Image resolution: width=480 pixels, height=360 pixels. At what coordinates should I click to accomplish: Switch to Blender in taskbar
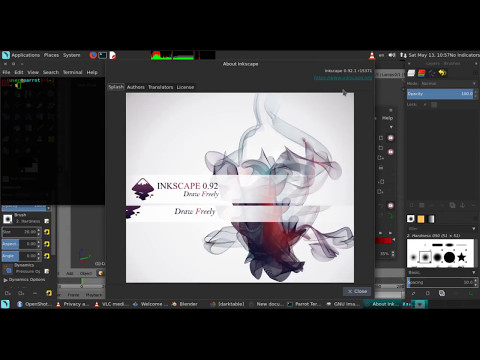(184, 304)
